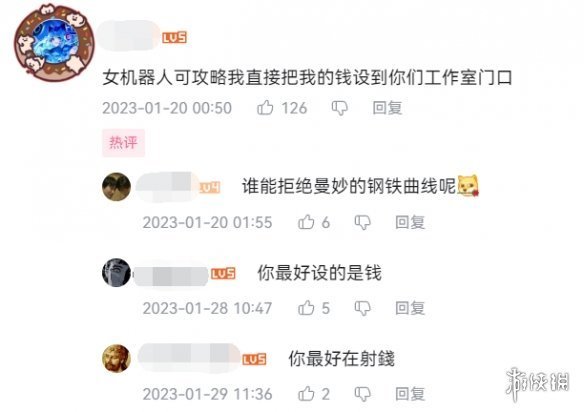Click 回复 under the 钢铁曲线 reply
This screenshot has height=412, width=584.
click(410, 222)
